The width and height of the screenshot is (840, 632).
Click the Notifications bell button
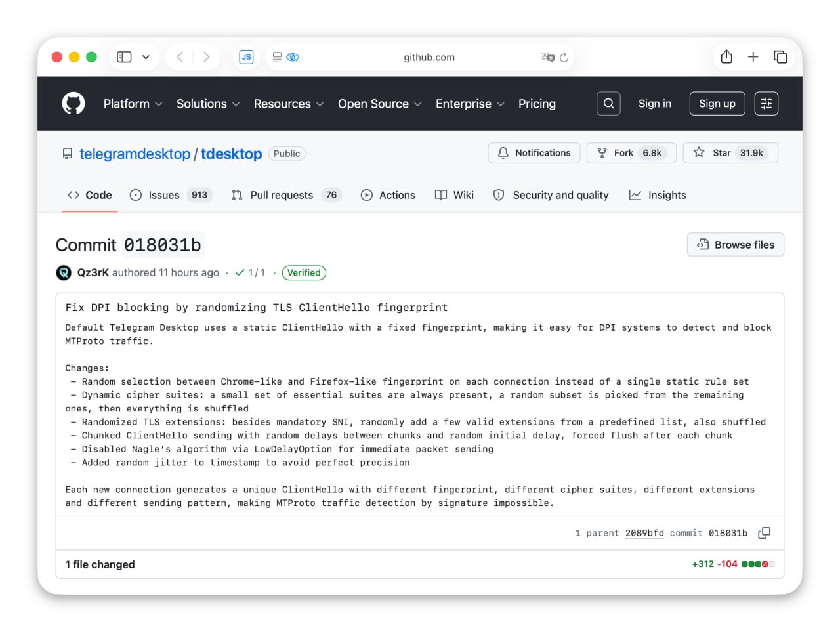click(x=534, y=153)
